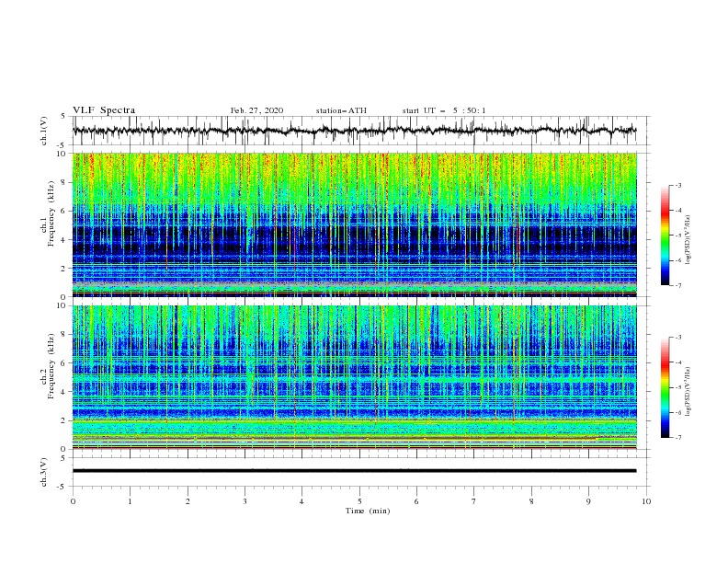Click the 'station=ATH' label
The height and width of the screenshot is (563, 728).
click(341, 110)
